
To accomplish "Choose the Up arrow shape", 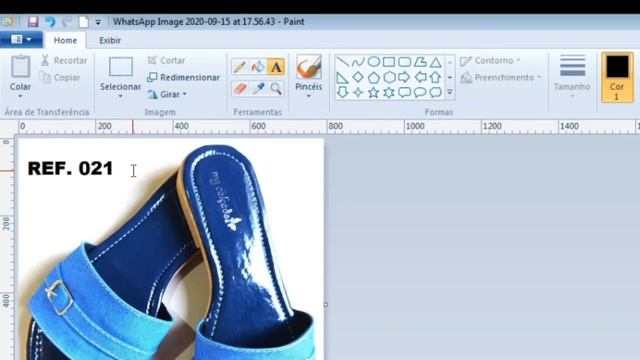I will [x=436, y=77].
